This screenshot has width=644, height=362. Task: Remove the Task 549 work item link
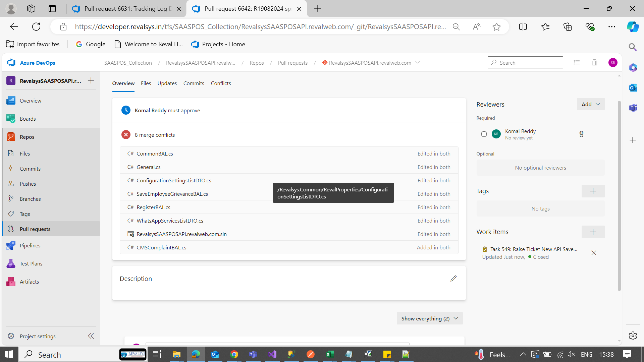coord(594,253)
